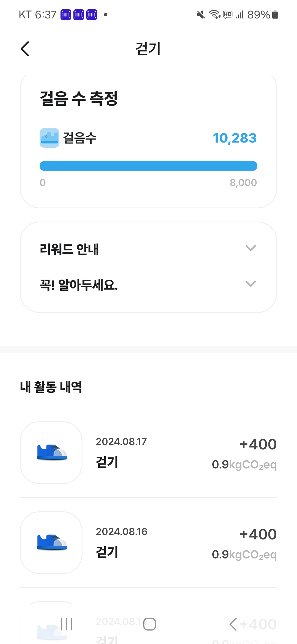Screen dimensions: 297x644
Task: Tap the blue step progress bar
Action: pos(148,166)
